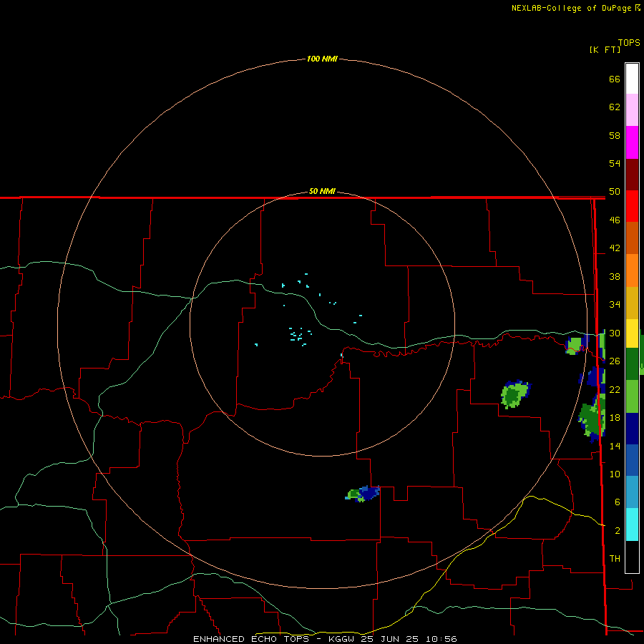
Task: Click the black TH legend swatch
Action: click(x=632, y=557)
